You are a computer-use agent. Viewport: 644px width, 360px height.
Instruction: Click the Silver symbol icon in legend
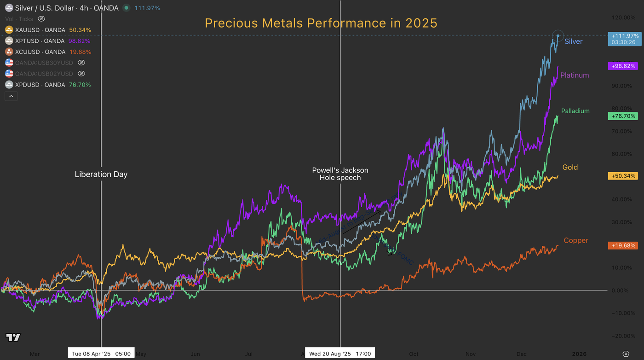pyautogui.click(x=8, y=8)
